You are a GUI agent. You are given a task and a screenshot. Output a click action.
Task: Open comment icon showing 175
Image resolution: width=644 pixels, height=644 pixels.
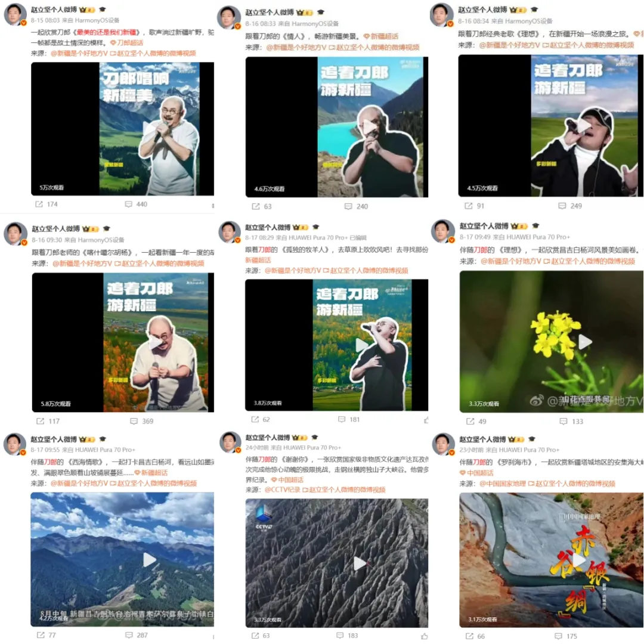(558, 636)
